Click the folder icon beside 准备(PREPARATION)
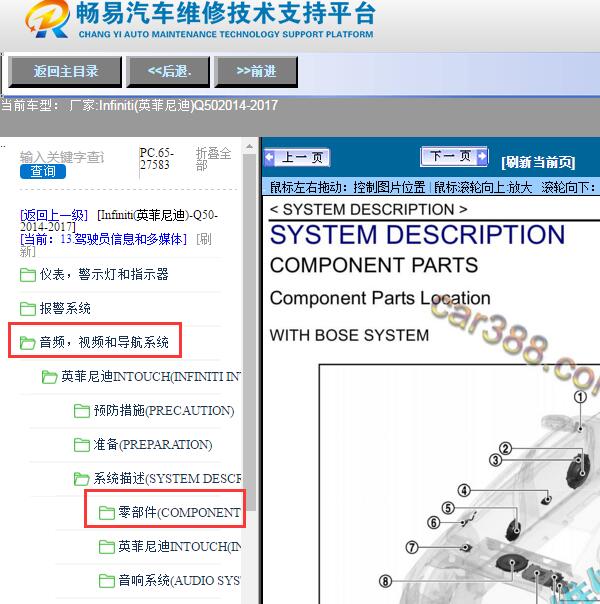 coord(82,445)
